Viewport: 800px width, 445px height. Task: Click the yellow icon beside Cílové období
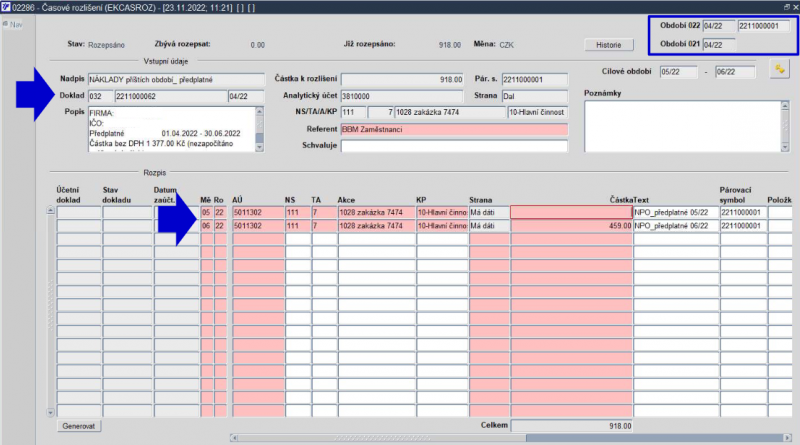click(780, 69)
